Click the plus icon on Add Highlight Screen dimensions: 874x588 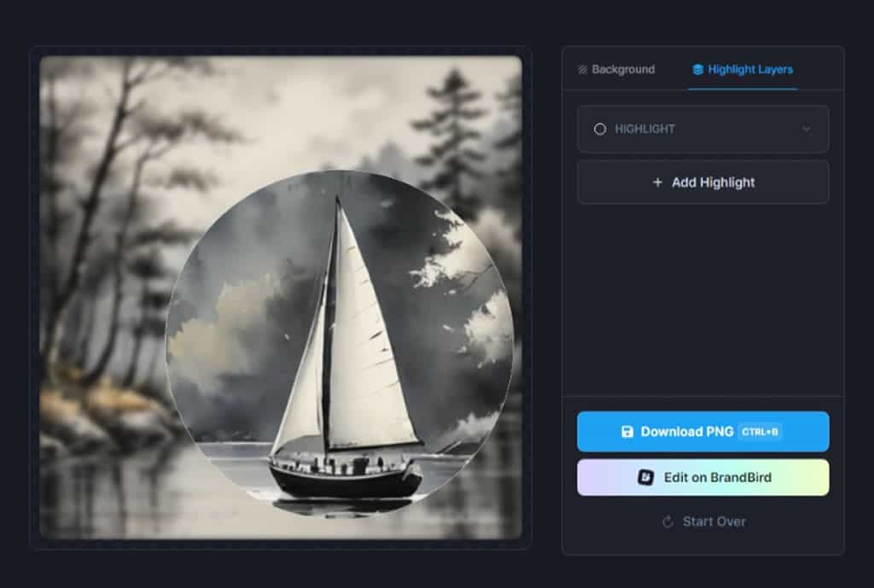(x=657, y=183)
